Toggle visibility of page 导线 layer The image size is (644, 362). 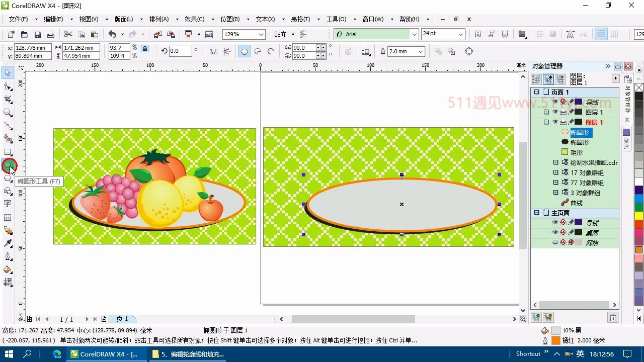[555, 102]
